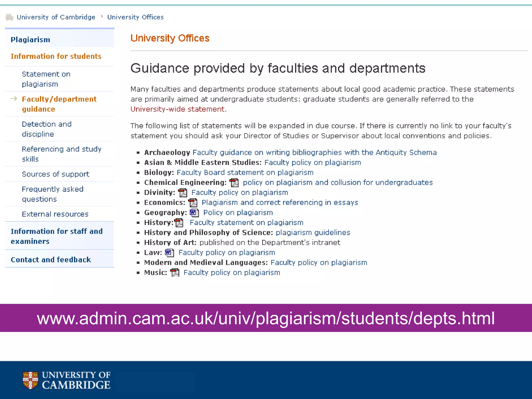
Task: Open History and Philosophy of Science plagiarism guidelines
Action: (313, 232)
